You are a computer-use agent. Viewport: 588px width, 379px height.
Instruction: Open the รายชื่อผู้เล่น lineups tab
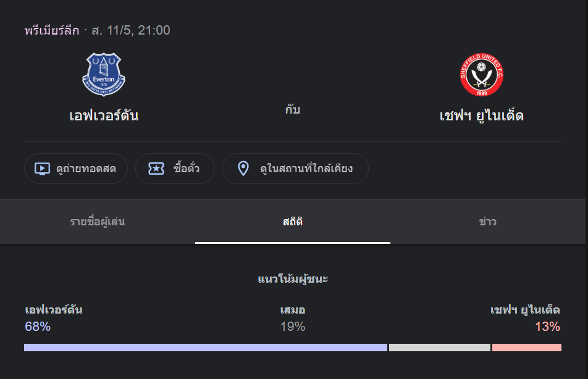pos(98,222)
